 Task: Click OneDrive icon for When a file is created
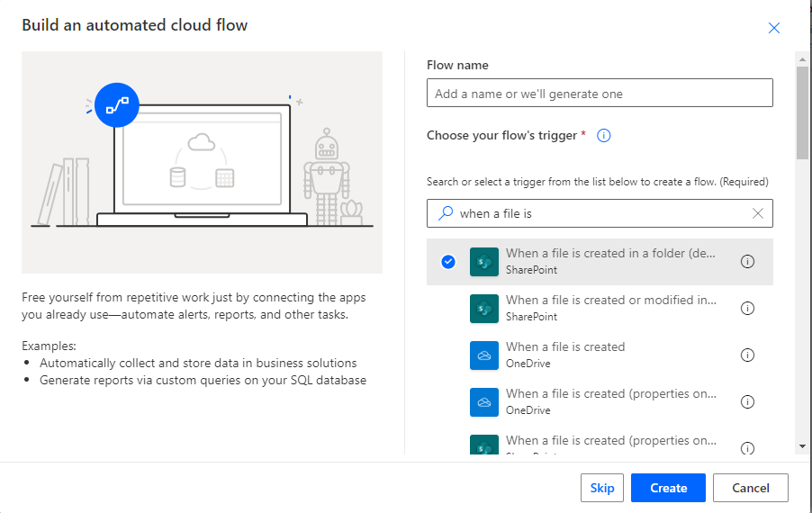(x=484, y=355)
